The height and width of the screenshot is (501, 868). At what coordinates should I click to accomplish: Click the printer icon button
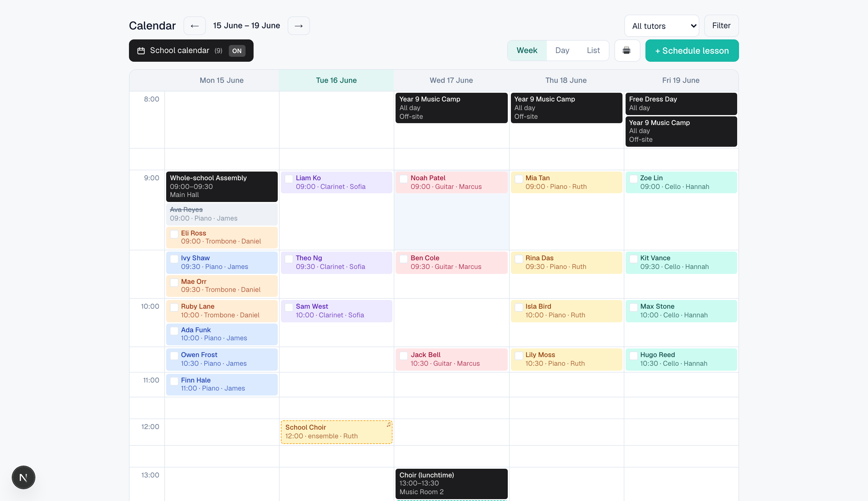627,51
